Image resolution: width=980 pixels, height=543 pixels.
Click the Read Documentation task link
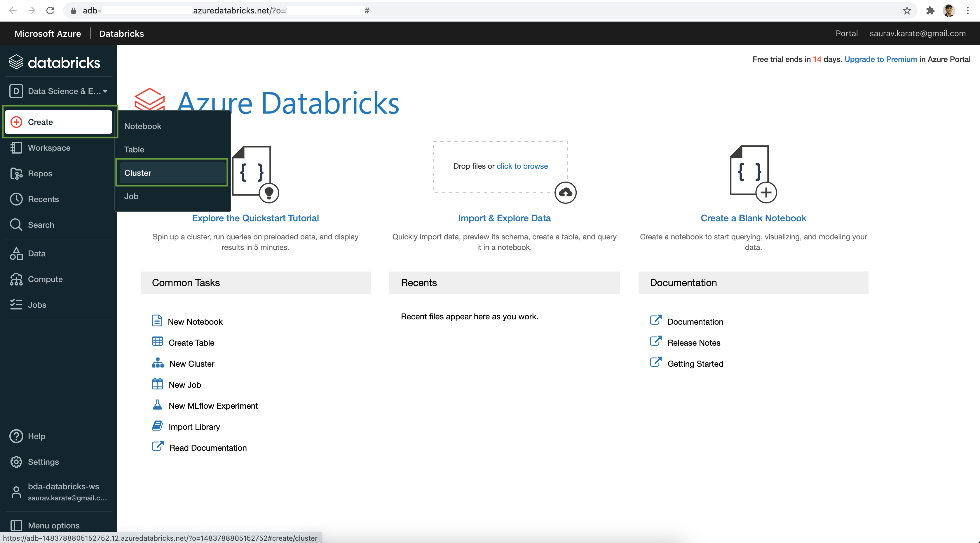(x=208, y=448)
